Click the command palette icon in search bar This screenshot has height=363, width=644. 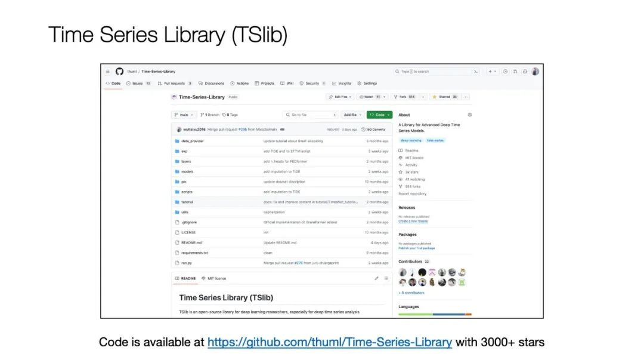(x=476, y=71)
